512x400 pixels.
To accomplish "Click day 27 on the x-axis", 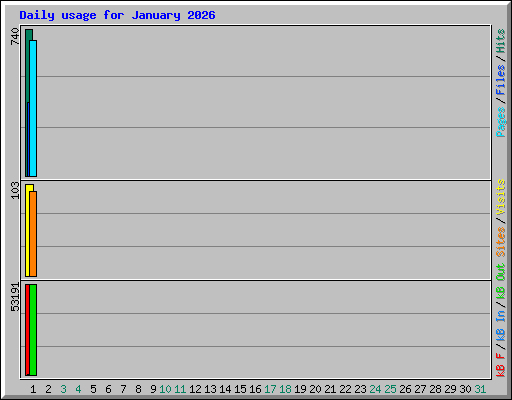I will [x=420, y=389].
